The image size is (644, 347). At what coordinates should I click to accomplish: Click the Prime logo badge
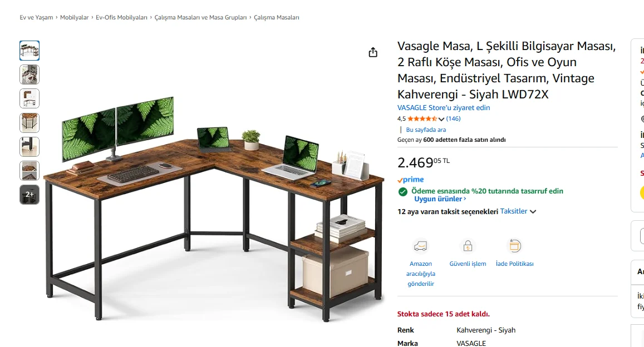pyautogui.click(x=410, y=180)
